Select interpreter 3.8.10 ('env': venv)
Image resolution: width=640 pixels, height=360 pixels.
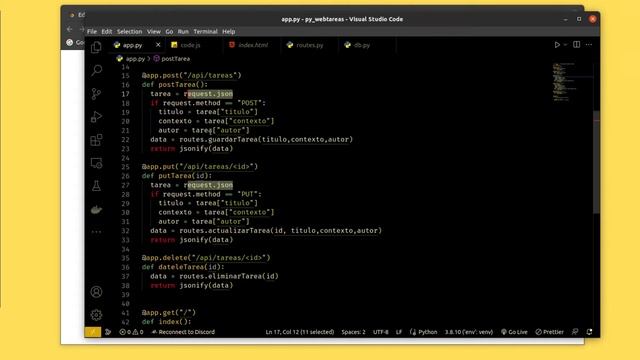click(x=469, y=332)
